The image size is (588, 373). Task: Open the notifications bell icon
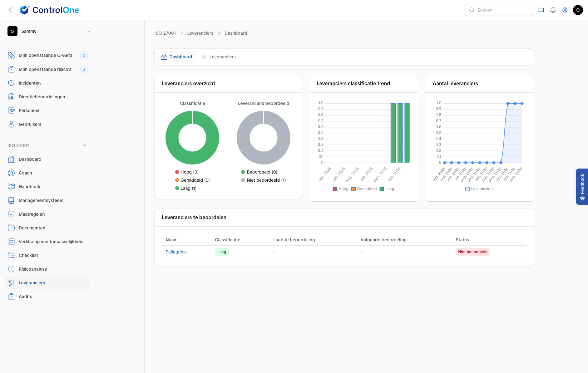pos(553,10)
